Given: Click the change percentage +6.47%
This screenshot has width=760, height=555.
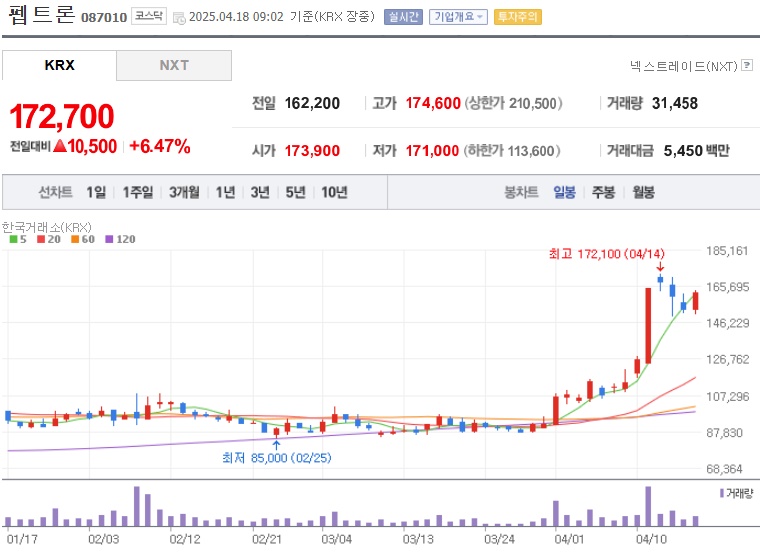Looking at the screenshot, I should (159, 146).
